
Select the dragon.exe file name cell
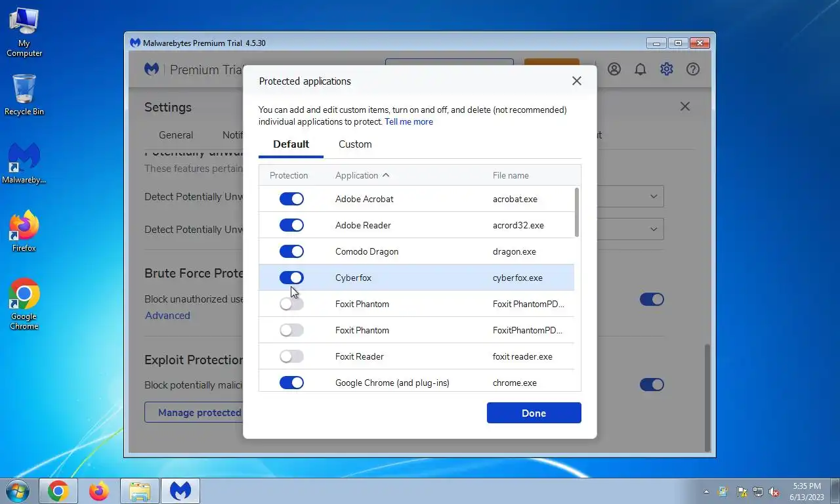point(514,251)
